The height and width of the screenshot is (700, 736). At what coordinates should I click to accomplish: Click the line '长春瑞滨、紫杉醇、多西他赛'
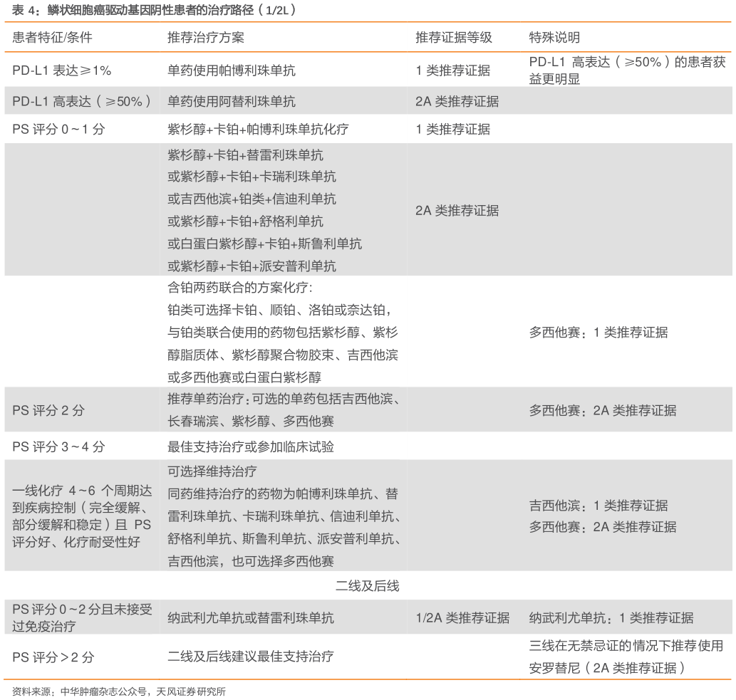pos(251,422)
